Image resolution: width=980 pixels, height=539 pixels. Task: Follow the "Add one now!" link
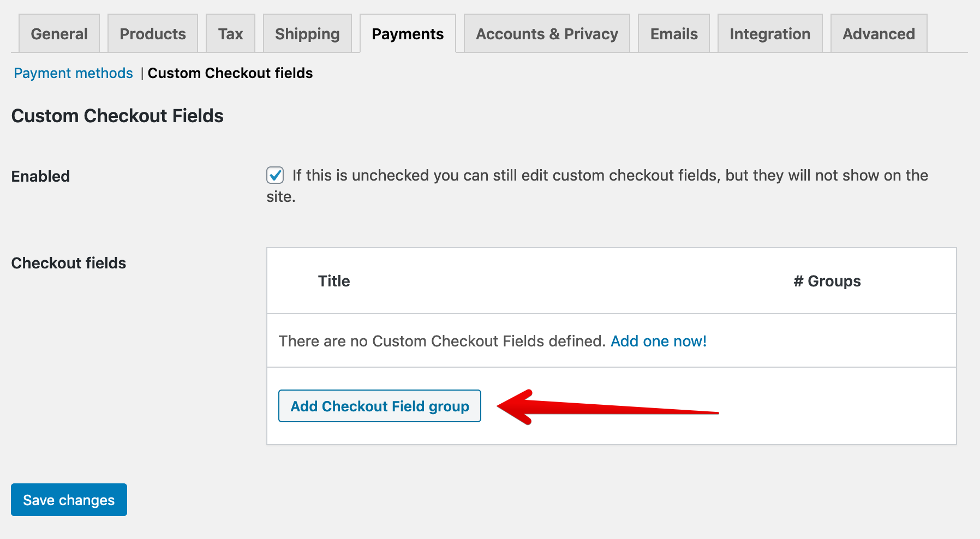point(659,341)
